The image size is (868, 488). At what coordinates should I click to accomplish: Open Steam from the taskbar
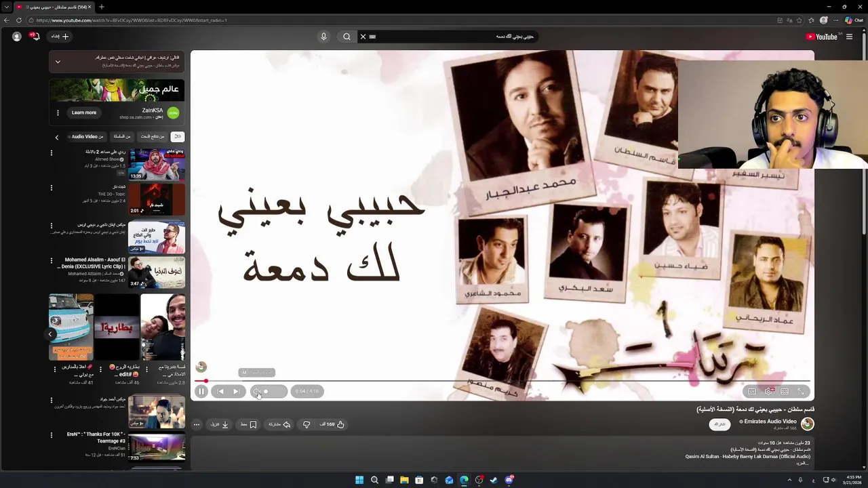pos(494,480)
